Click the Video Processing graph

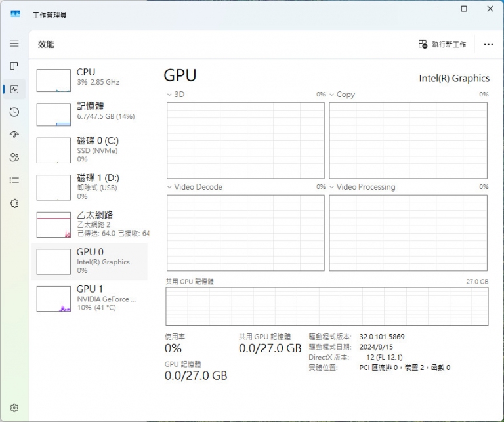tap(408, 233)
